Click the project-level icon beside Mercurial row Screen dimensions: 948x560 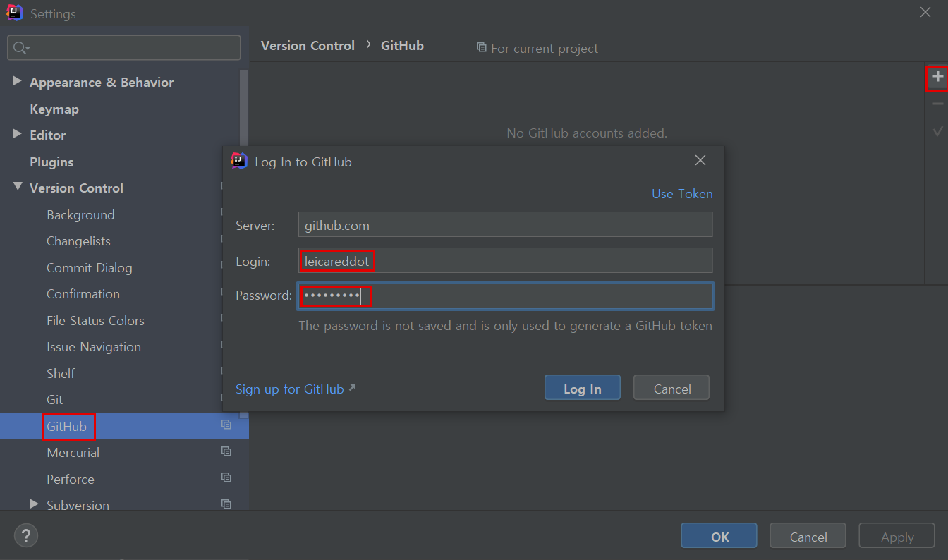pos(226,451)
